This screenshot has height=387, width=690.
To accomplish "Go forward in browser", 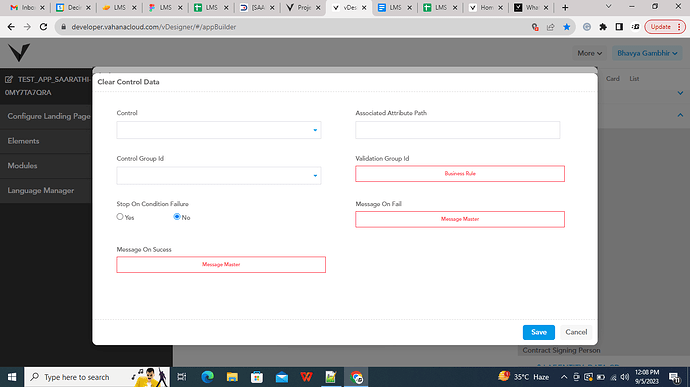I will coord(27,27).
